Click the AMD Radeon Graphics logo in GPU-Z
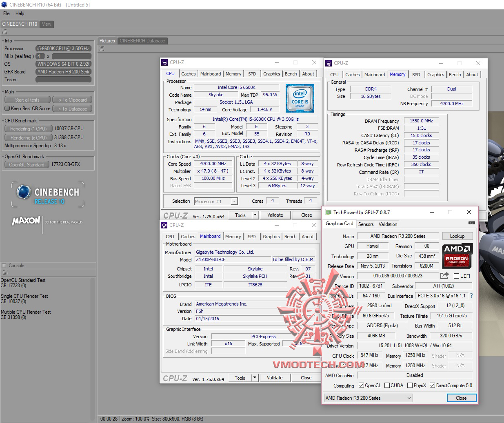Screen dimensions: 504x423 [457, 256]
